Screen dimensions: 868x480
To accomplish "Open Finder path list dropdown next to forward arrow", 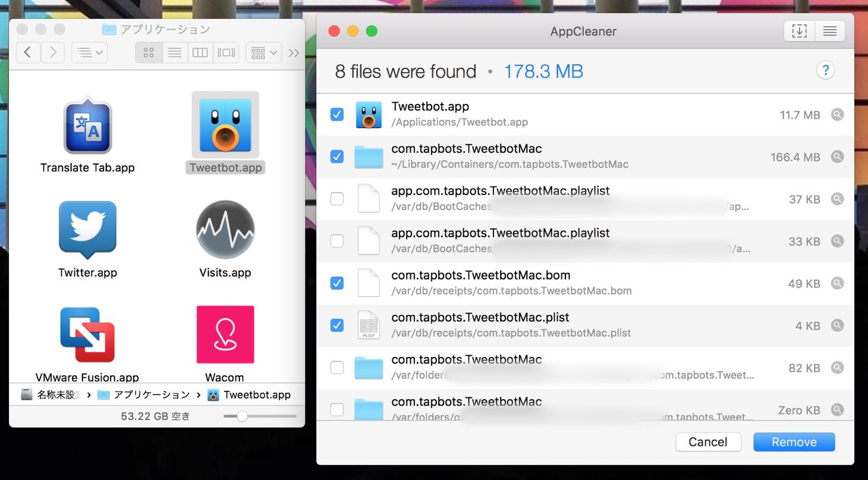I will (x=89, y=53).
